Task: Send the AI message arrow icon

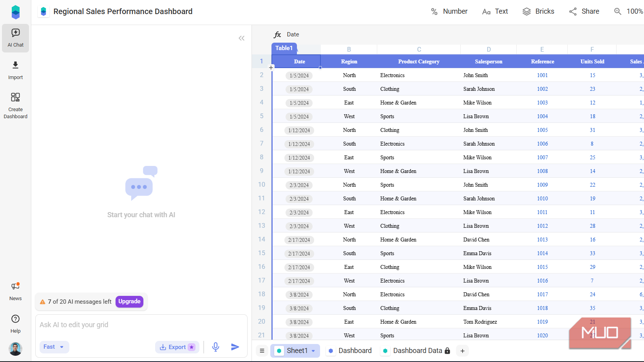Action: [235, 347]
